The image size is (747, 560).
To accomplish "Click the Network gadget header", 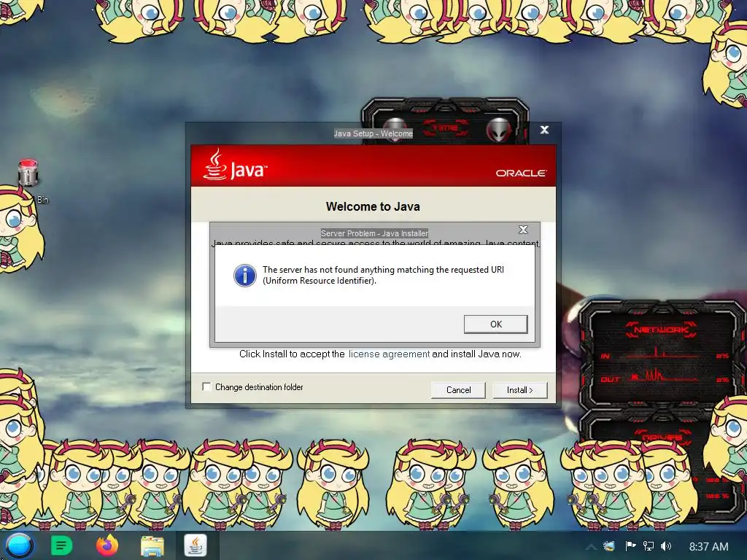I will [661, 330].
